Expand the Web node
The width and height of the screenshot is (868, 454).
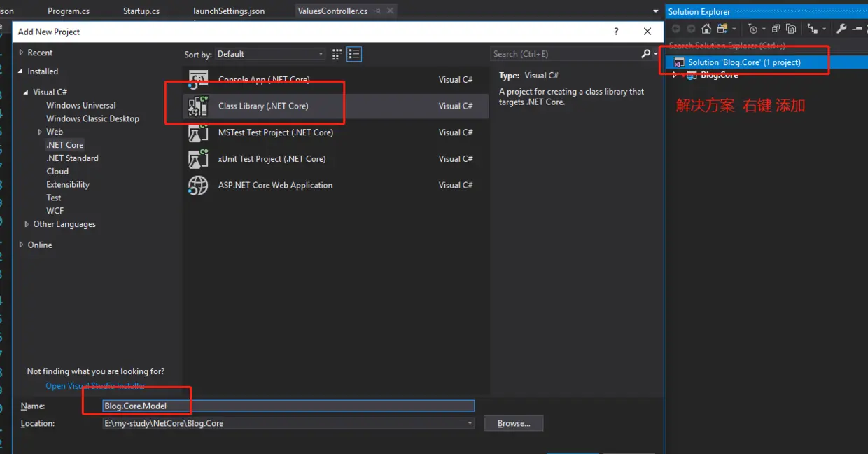(40, 132)
